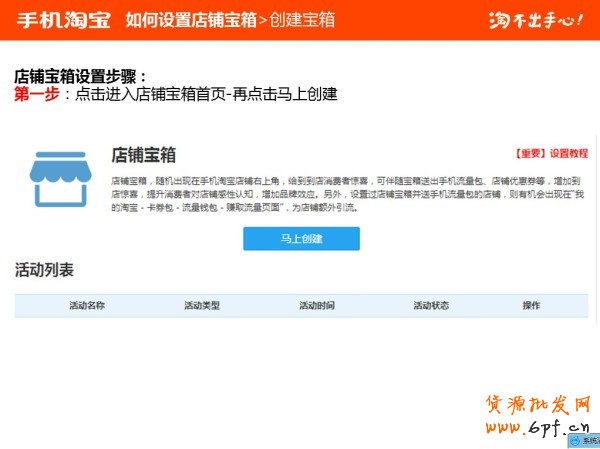Click the 店铺宝箱设置步骤 heading
Viewport: 600px width, 449px height.
coord(80,76)
